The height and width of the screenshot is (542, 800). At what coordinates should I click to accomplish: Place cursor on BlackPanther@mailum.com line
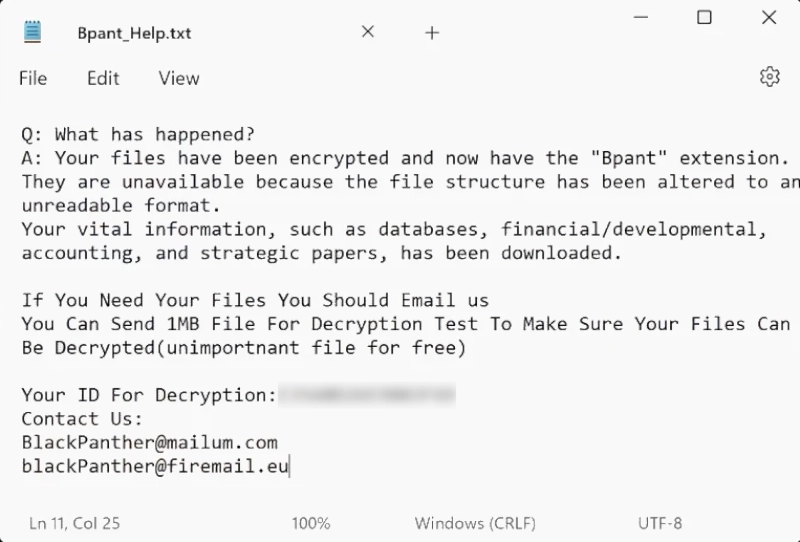click(150, 442)
